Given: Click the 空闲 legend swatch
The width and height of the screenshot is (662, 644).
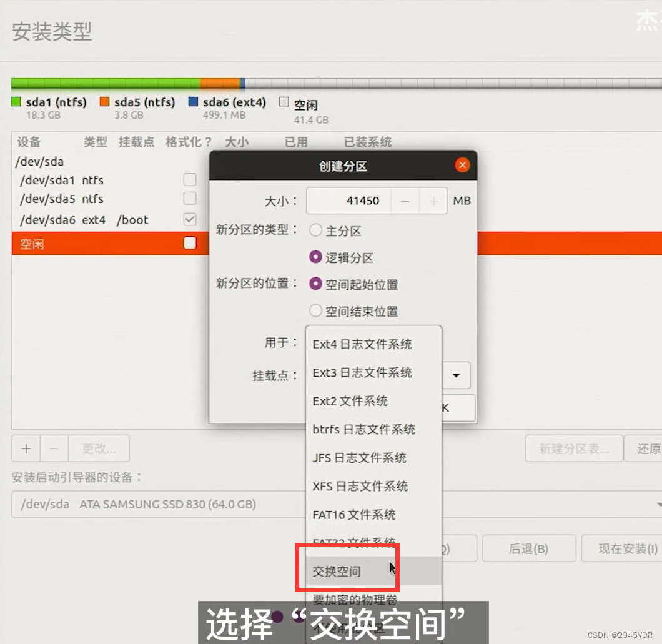Looking at the screenshot, I should point(284,102).
